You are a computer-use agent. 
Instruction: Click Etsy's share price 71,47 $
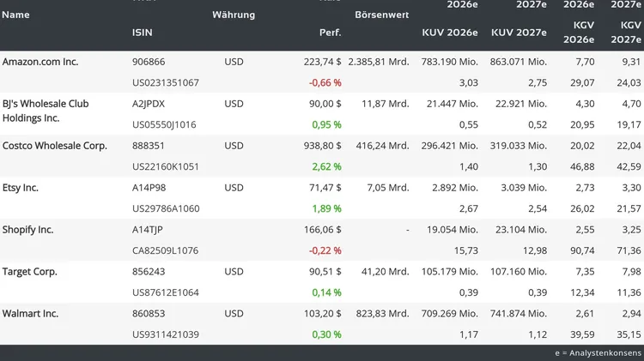pyautogui.click(x=324, y=188)
